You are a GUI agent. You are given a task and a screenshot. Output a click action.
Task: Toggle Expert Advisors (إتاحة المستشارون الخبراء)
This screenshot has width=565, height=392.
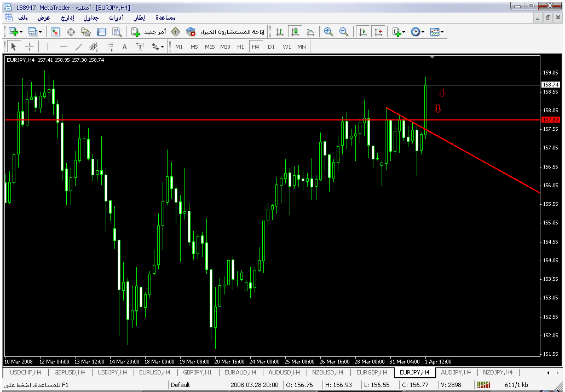[x=226, y=32]
